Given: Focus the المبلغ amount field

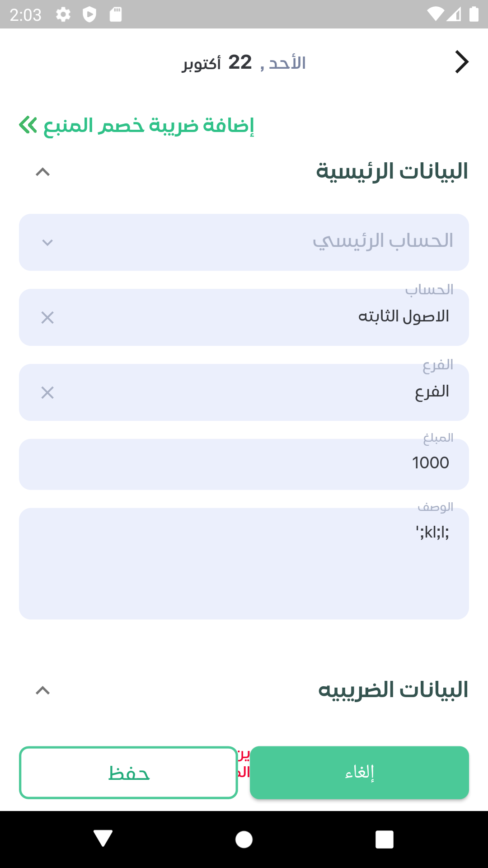Looking at the screenshot, I should coord(244,464).
